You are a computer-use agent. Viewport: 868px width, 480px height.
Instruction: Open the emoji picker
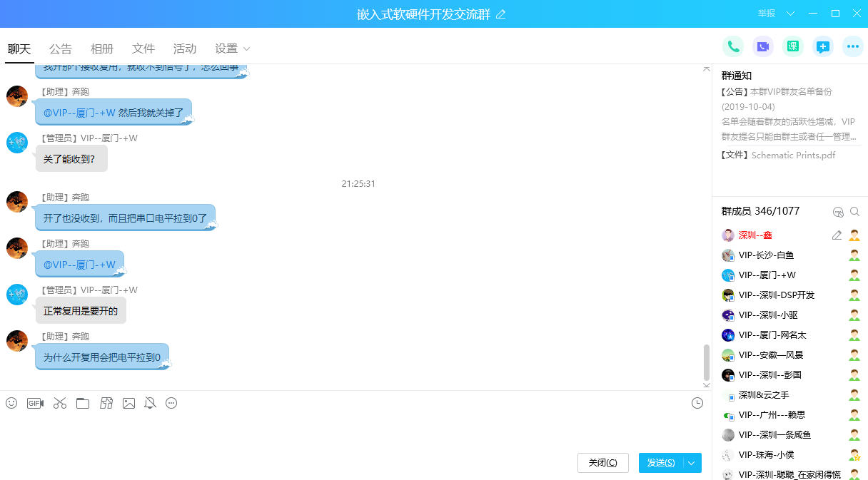click(11, 403)
